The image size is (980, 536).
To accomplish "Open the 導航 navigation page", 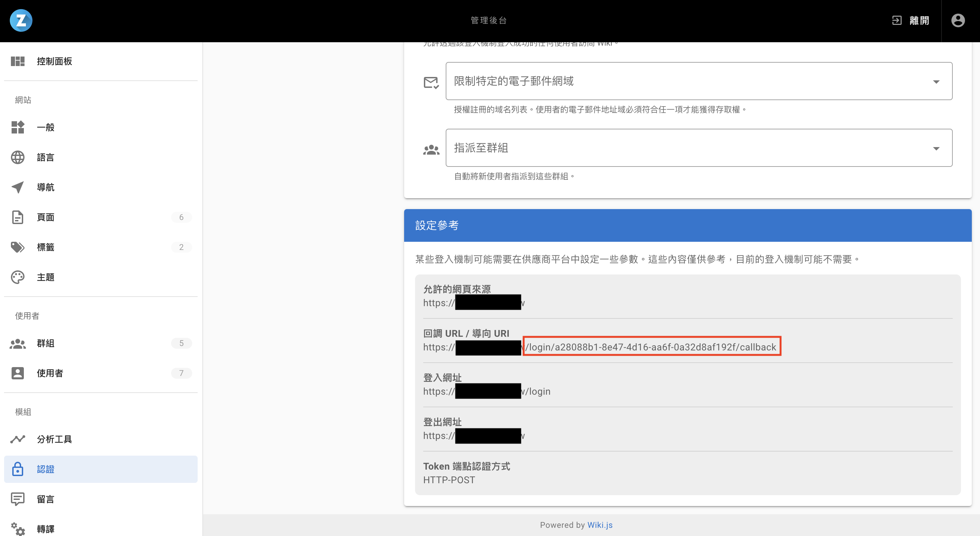I will click(101, 187).
